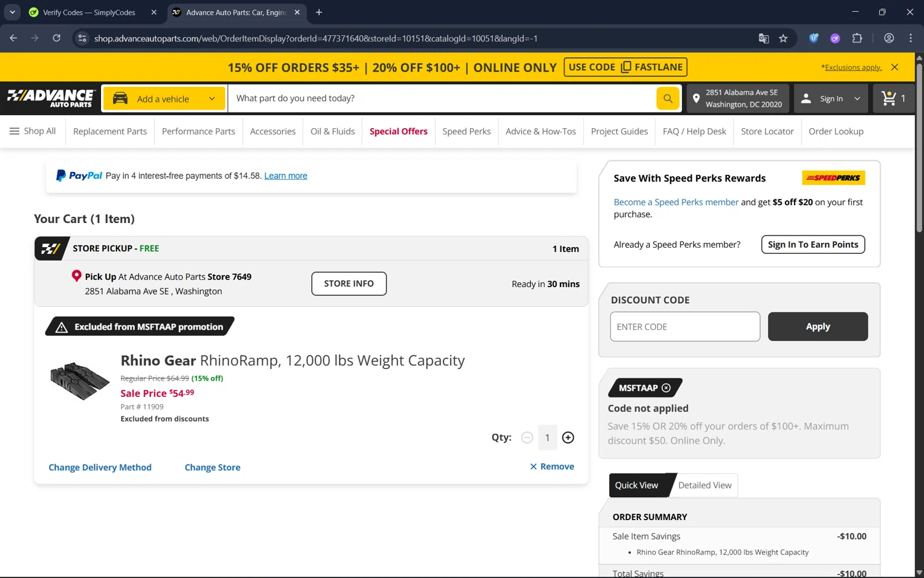The width and height of the screenshot is (924, 578).
Task: Click the quantity field showing 1
Action: [x=547, y=438]
